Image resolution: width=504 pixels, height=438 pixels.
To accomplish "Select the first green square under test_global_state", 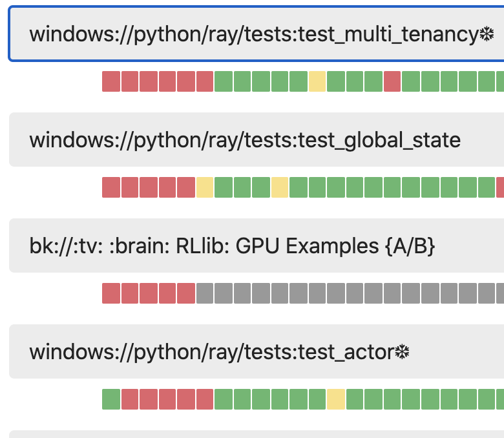I will tap(224, 187).
